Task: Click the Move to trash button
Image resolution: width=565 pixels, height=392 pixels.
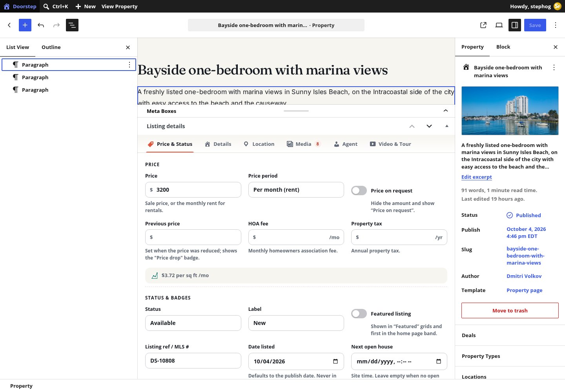Action: click(510, 310)
